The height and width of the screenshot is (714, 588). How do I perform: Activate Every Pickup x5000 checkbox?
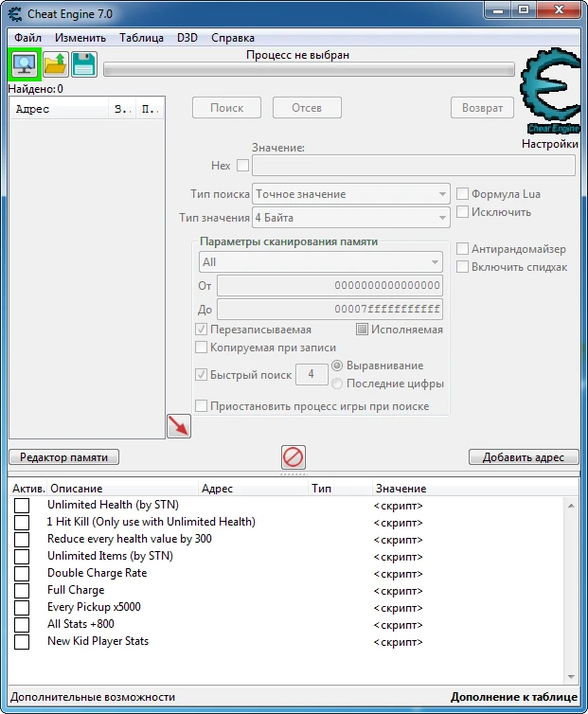click(22, 608)
